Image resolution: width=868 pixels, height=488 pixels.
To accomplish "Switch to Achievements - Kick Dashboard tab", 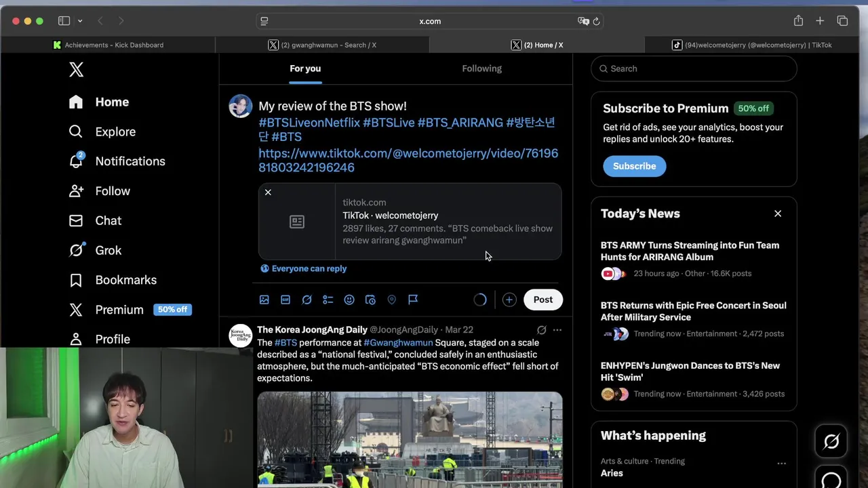I will click(108, 45).
